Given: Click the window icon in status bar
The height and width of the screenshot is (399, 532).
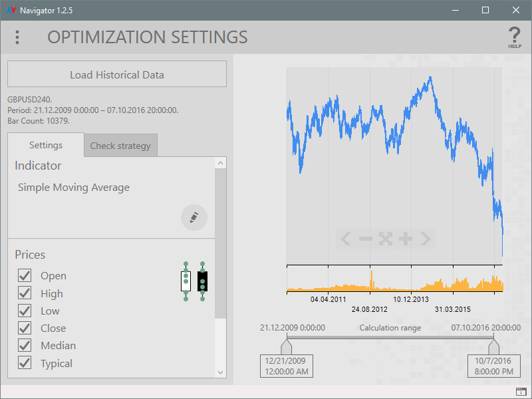Looking at the screenshot, I should pyautogui.click(x=521, y=390).
